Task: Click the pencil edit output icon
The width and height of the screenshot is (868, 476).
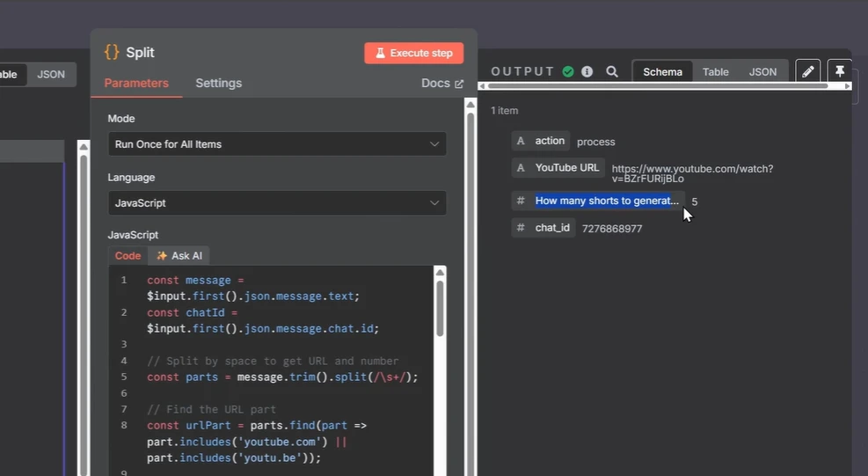Action: pyautogui.click(x=807, y=71)
